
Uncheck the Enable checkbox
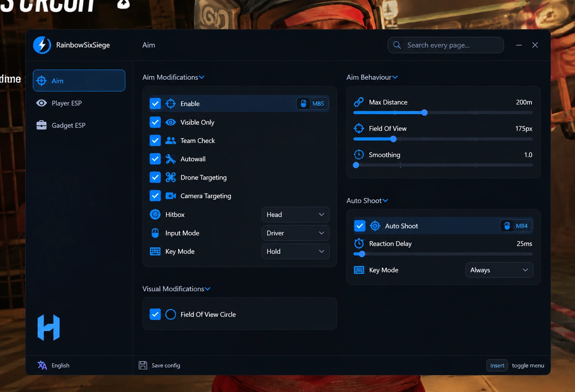click(155, 104)
